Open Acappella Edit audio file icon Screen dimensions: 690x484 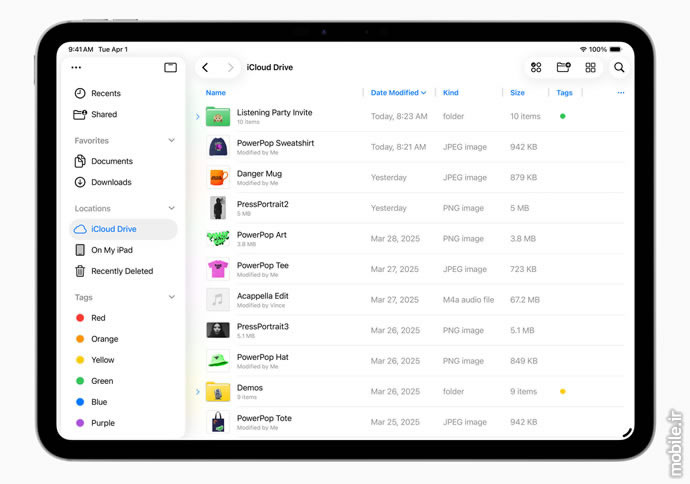tap(218, 300)
